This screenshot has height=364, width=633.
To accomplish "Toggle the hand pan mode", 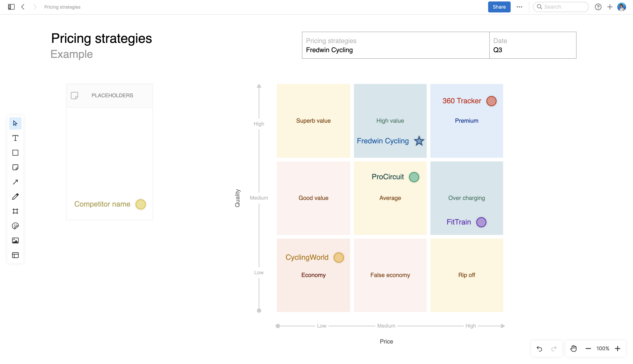I will [x=573, y=348].
